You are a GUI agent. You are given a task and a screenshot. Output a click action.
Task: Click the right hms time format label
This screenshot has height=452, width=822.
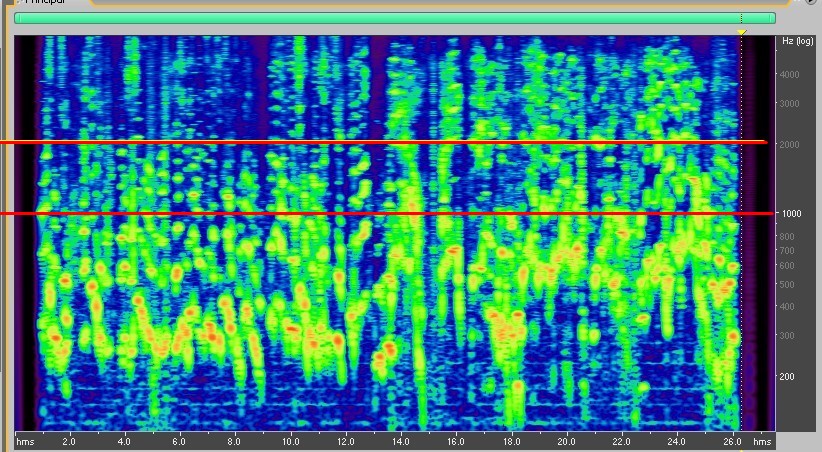[x=762, y=441]
